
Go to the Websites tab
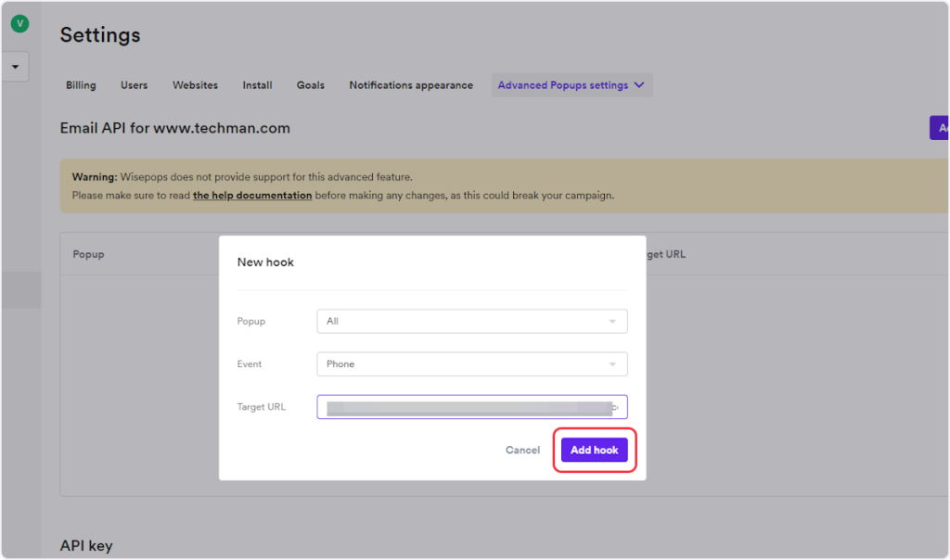pyautogui.click(x=195, y=85)
